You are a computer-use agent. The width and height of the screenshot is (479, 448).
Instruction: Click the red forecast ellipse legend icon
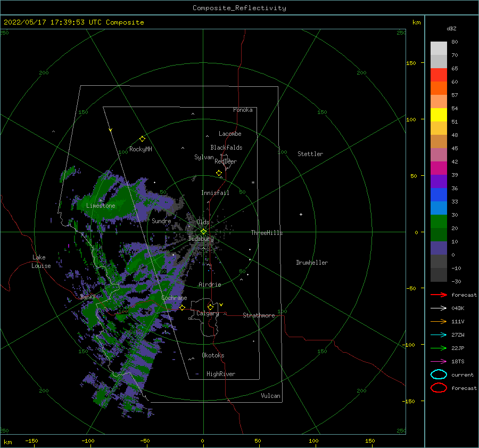439,388
